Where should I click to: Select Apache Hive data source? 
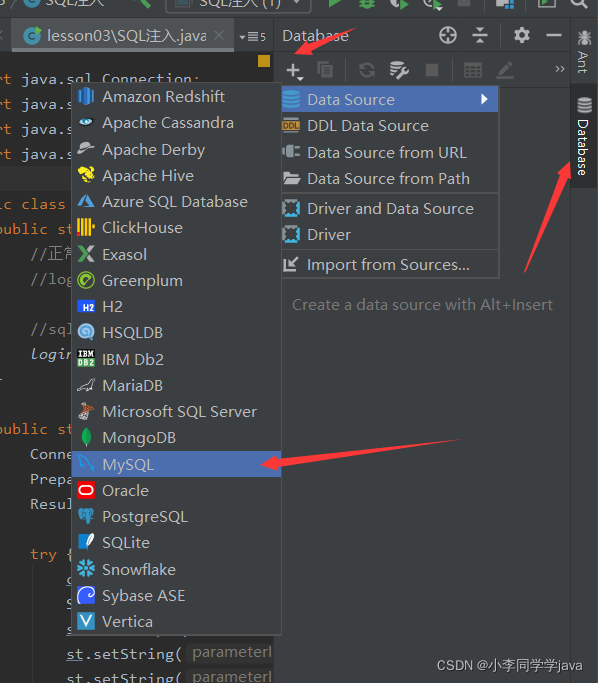(x=176, y=176)
